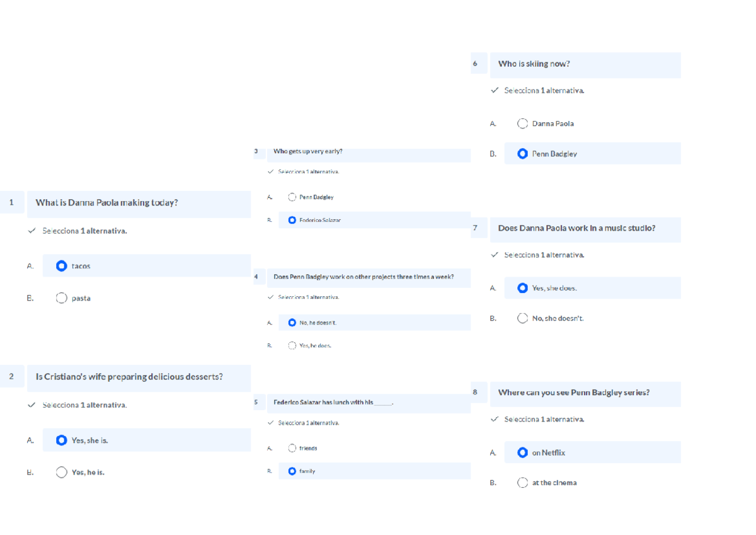Click the 'Federico Salazar has lunch with his' question

point(334,402)
